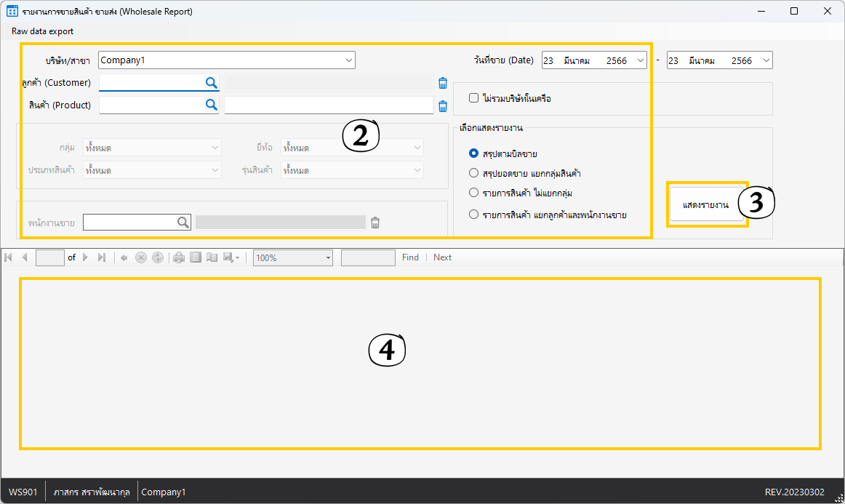Open the Company1 branch dropdown
Screen dimensions: 845x504
tap(348, 60)
